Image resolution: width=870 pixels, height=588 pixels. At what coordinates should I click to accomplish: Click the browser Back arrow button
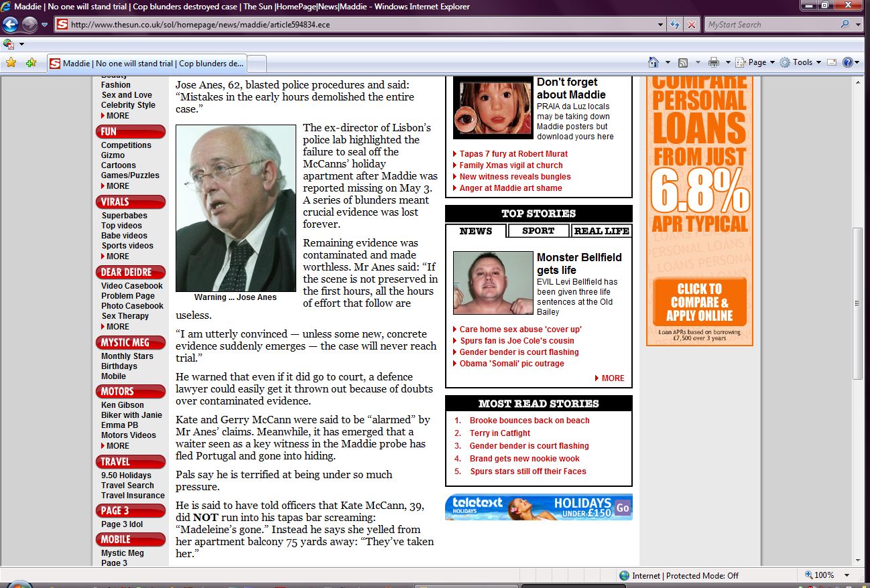pos(10,25)
